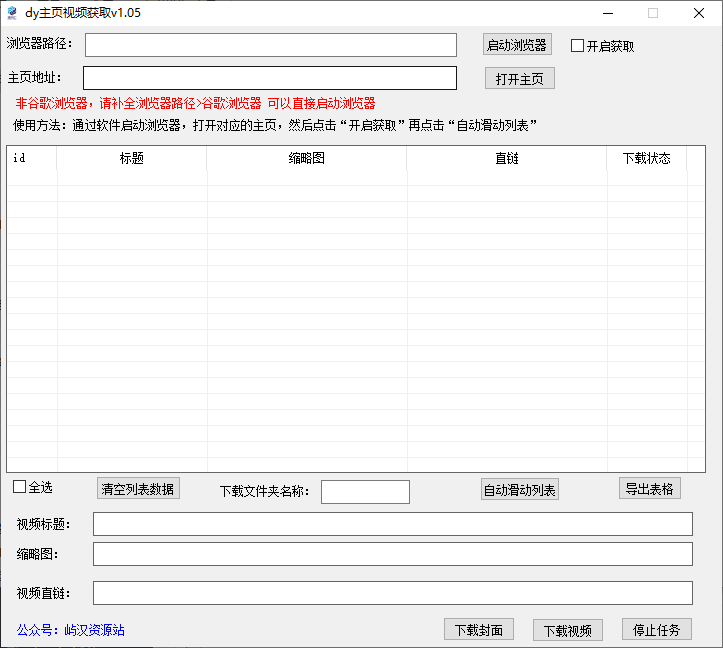Click the 下载视频 button
The image size is (723, 648).
(x=568, y=630)
